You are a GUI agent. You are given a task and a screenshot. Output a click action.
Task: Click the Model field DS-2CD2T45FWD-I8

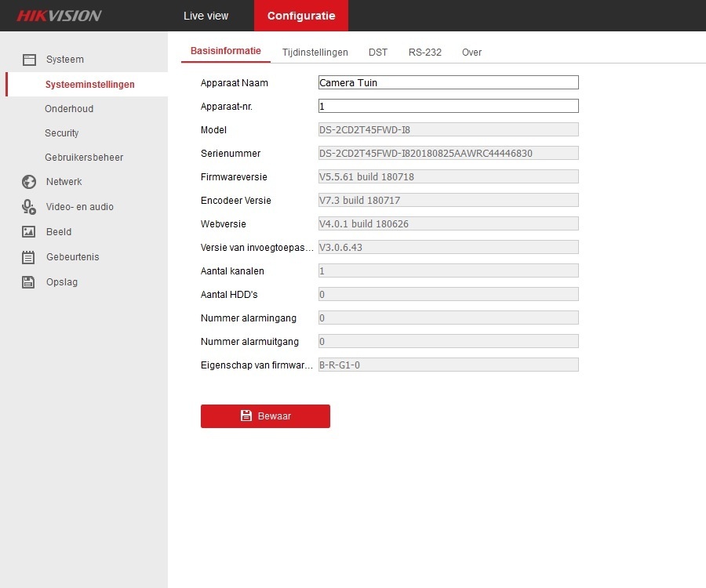pyautogui.click(x=449, y=129)
